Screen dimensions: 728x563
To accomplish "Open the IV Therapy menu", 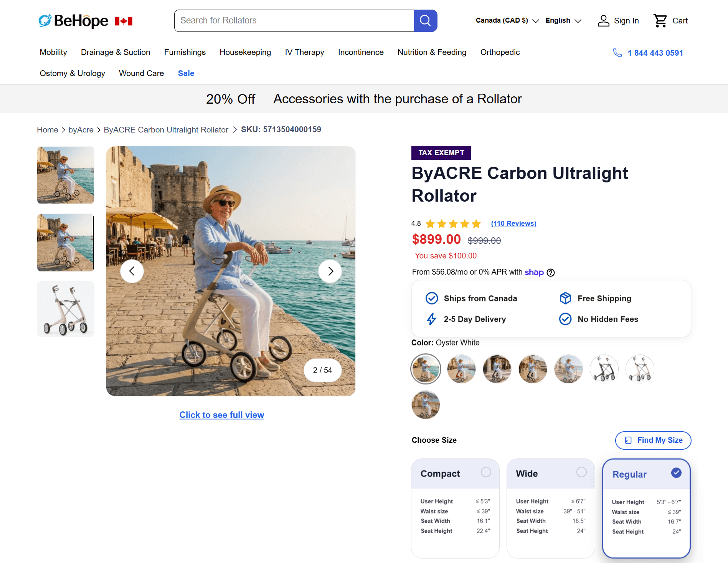I will tap(304, 52).
